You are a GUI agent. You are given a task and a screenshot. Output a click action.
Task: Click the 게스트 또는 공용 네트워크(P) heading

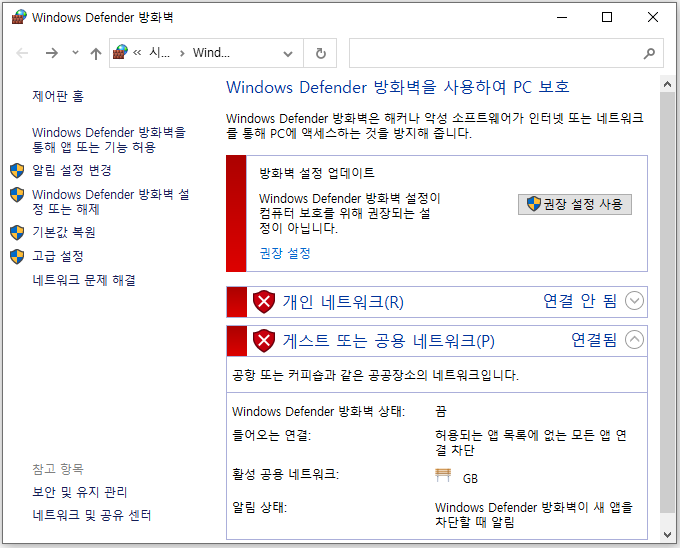(389, 341)
